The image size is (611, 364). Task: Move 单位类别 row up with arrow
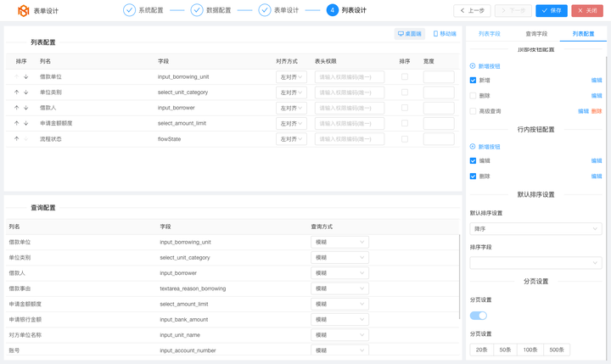coord(16,92)
